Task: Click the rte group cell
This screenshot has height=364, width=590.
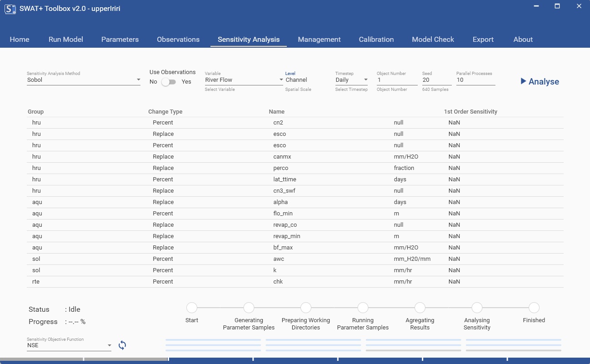Action: pos(36,282)
